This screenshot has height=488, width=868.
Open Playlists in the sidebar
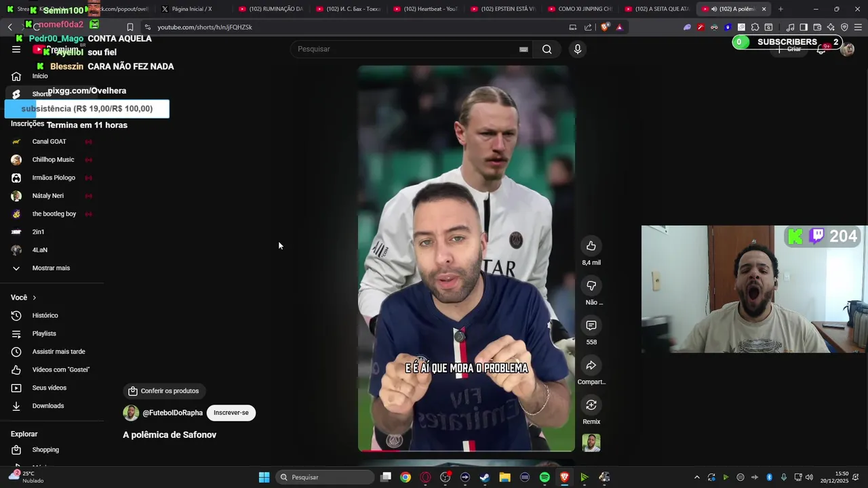click(44, 333)
